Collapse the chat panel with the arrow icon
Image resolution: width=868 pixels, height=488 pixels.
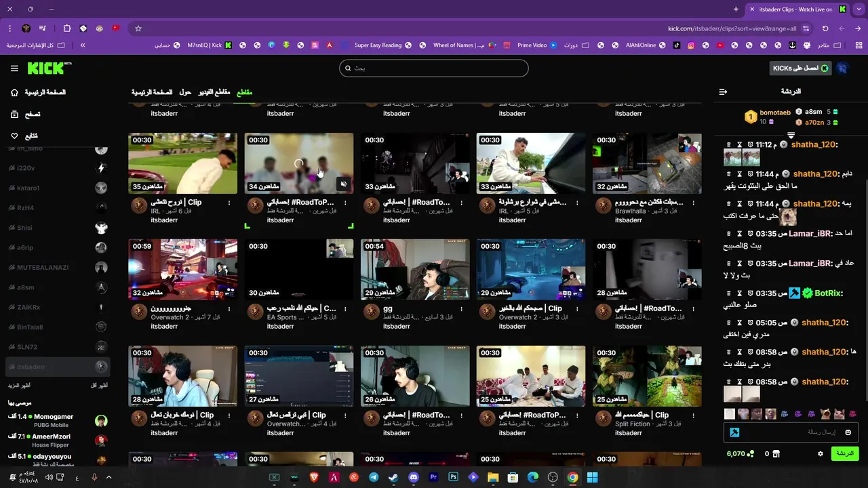pyautogui.click(x=723, y=91)
